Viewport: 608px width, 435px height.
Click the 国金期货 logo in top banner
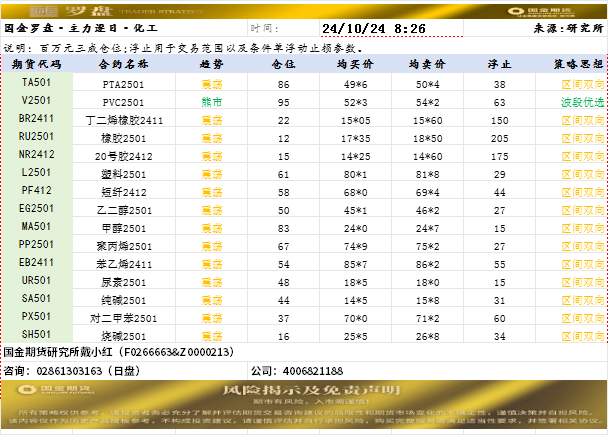coord(541,12)
